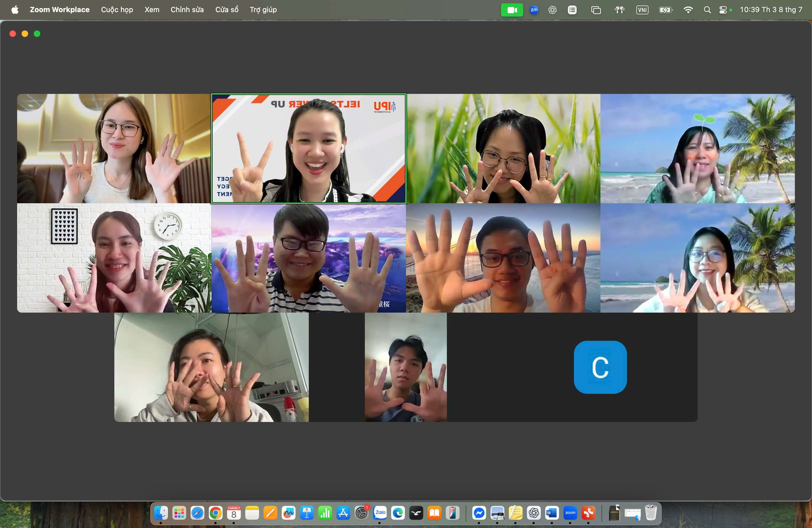Screen dimensions: 812x528
Task: Open Messenger from the Dock
Action: [479, 513]
